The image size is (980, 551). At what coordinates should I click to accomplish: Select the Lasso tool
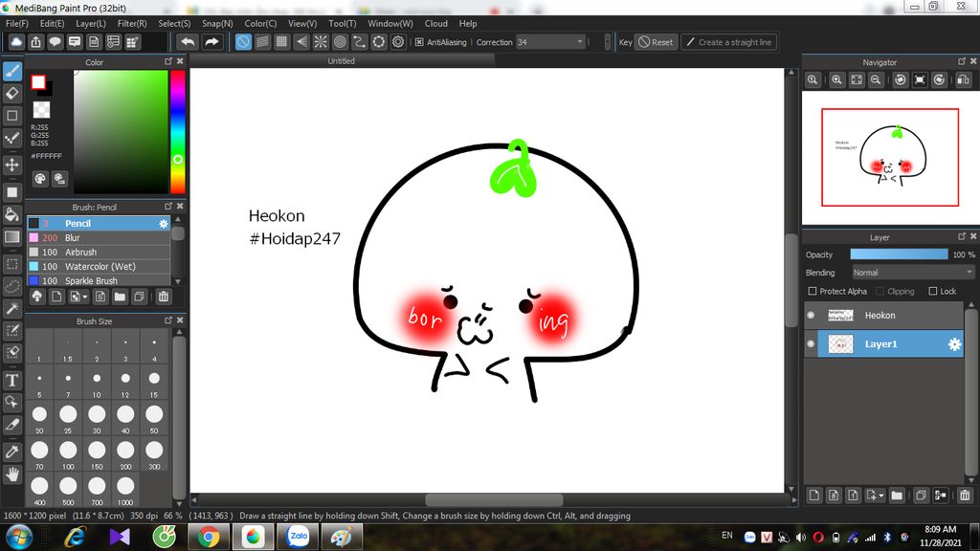[11, 286]
